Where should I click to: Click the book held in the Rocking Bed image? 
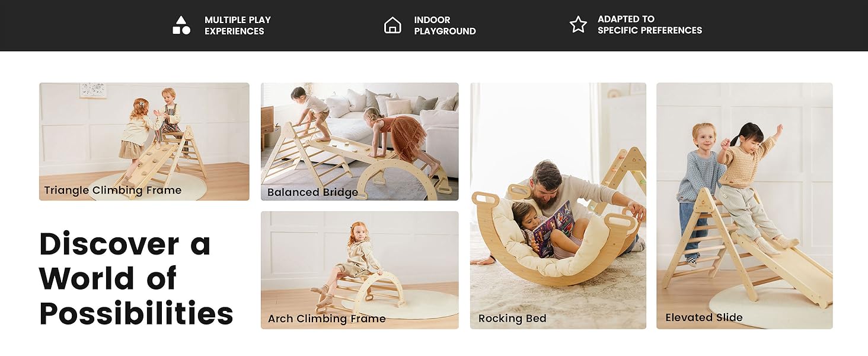point(553,228)
